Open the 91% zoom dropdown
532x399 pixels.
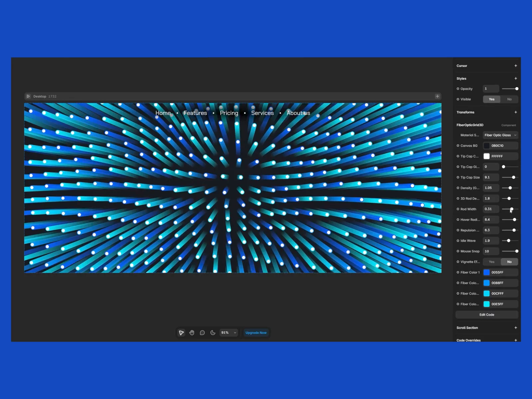coord(229,332)
